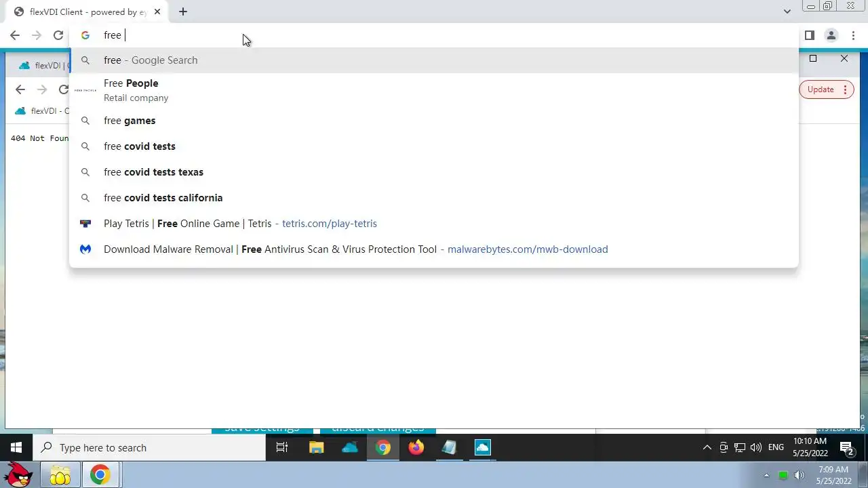
Task: Click the Tetris favicon in suggestions
Action: click(x=85, y=224)
